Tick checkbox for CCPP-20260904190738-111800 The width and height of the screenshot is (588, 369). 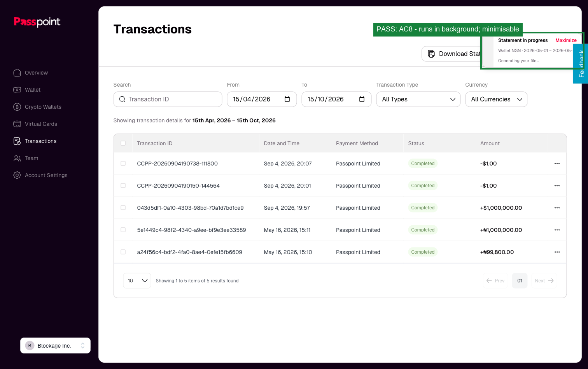(123, 164)
